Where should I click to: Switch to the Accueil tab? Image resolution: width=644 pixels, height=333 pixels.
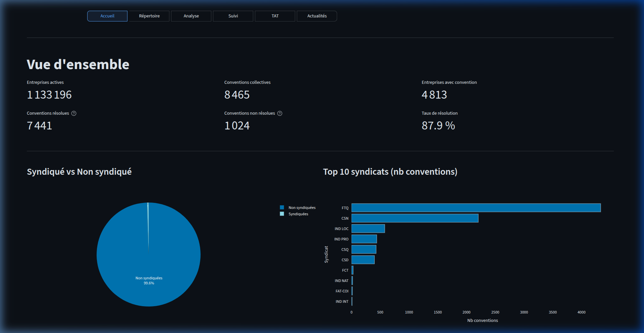pos(107,16)
